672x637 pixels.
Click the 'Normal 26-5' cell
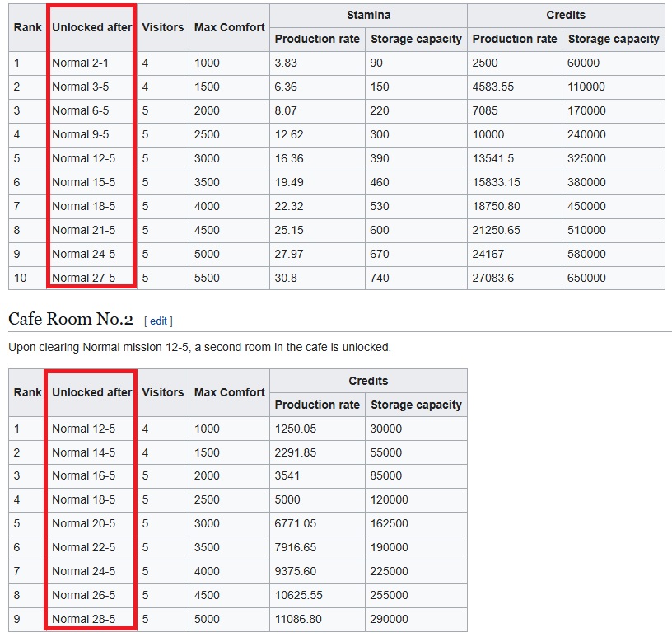[83, 596]
